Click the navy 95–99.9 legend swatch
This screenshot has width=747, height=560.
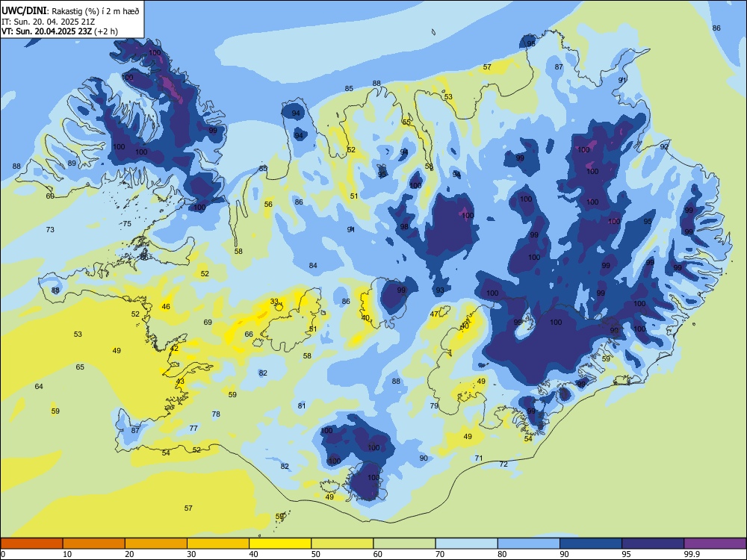coord(653,544)
